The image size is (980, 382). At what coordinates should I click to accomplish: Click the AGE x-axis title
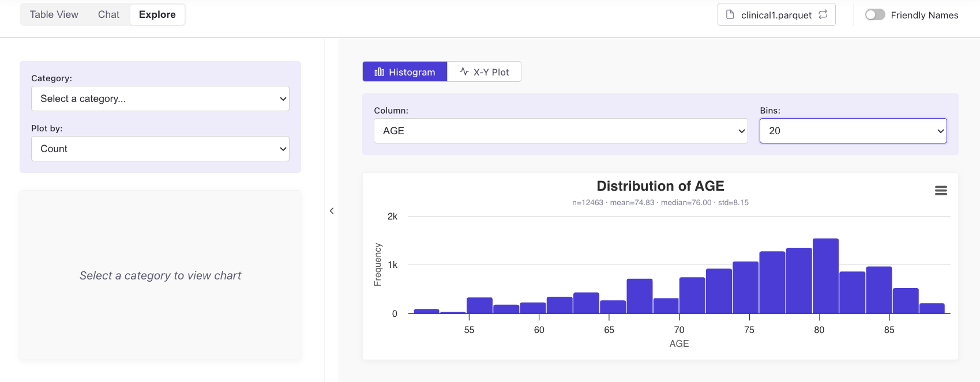pyautogui.click(x=679, y=343)
